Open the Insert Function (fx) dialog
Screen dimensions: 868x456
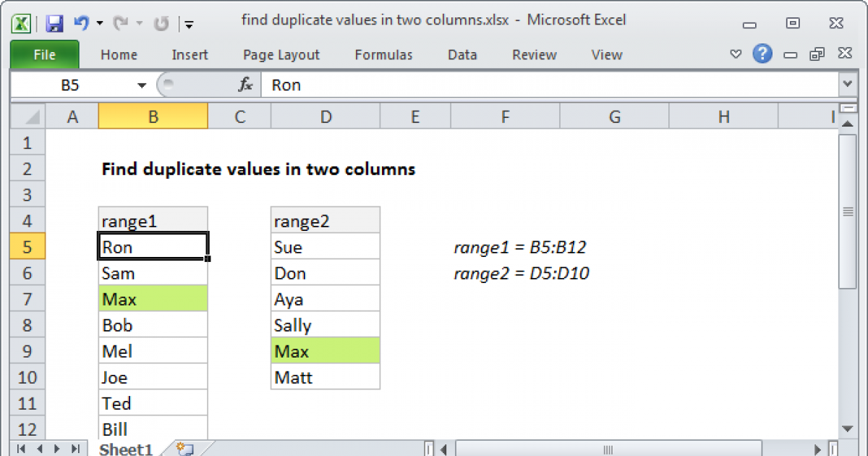tap(246, 84)
